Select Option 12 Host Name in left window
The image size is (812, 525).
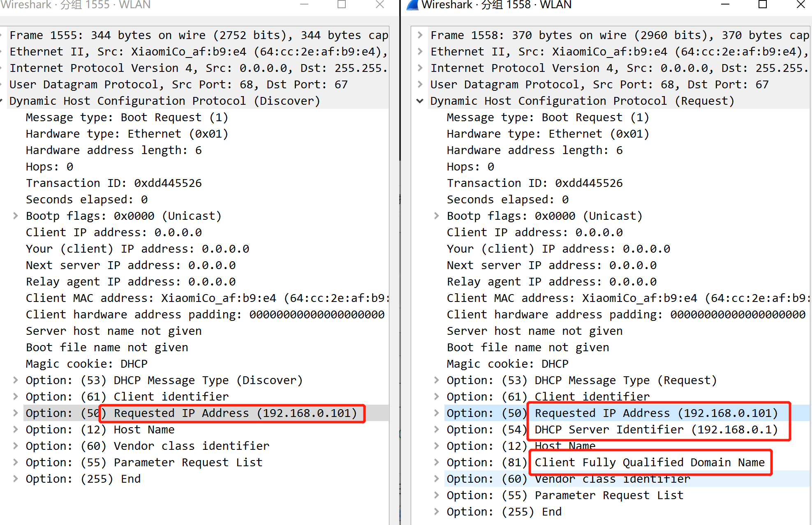click(100, 430)
